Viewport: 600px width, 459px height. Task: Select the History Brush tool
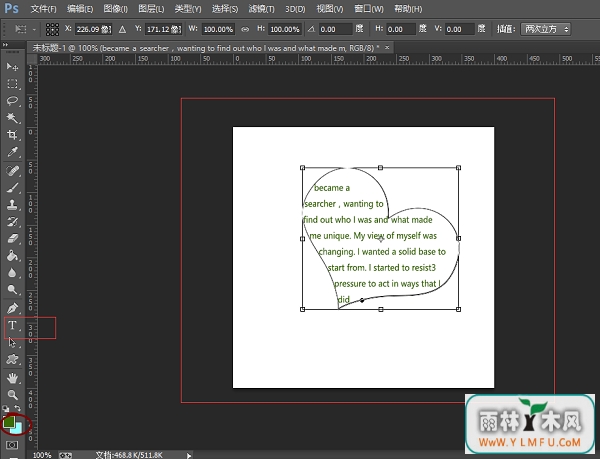(x=12, y=221)
